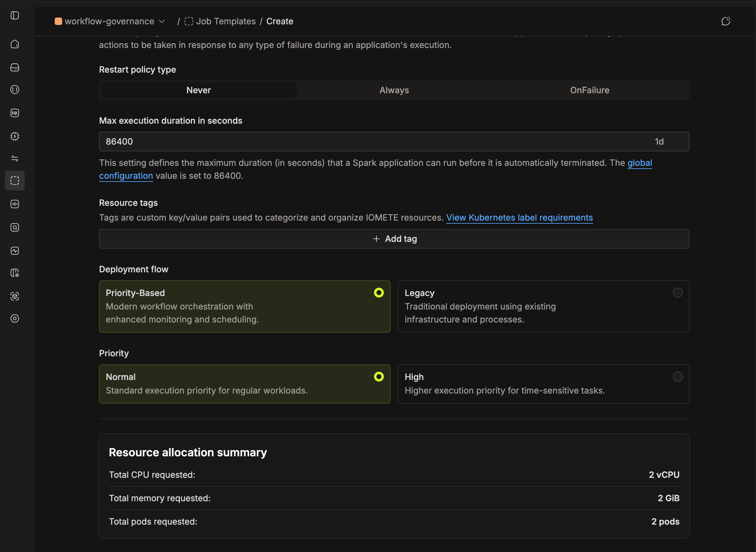The width and height of the screenshot is (756, 552).
Task: Click the Create breadcrumb text
Action: pyautogui.click(x=280, y=22)
